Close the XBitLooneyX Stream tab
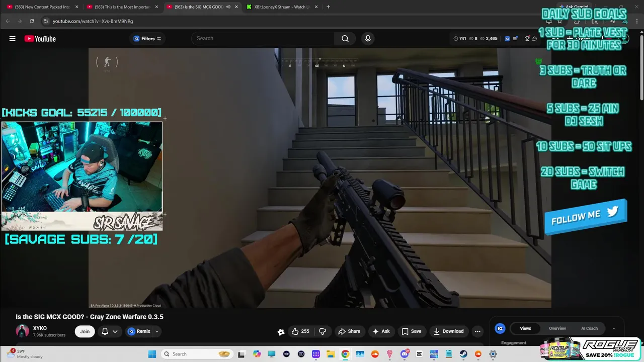644x362 pixels. pyautogui.click(x=316, y=7)
